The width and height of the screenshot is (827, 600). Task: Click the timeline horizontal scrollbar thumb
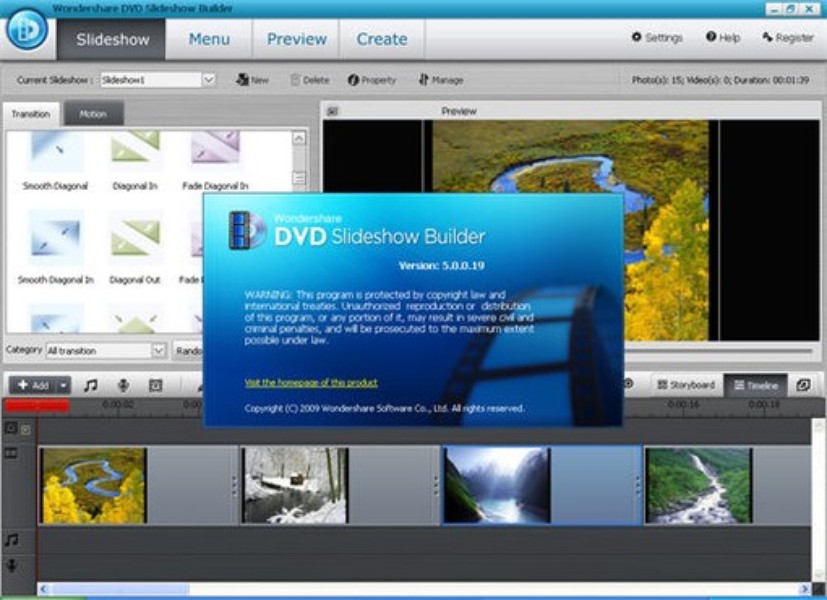pos(119,590)
